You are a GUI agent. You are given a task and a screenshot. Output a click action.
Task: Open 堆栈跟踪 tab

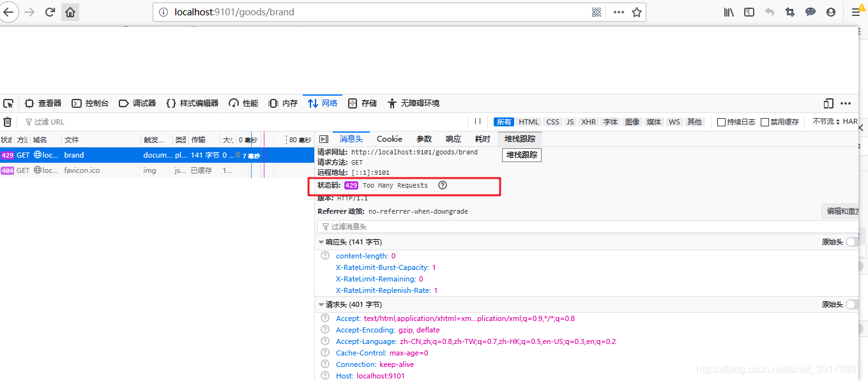click(x=520, y=139)
